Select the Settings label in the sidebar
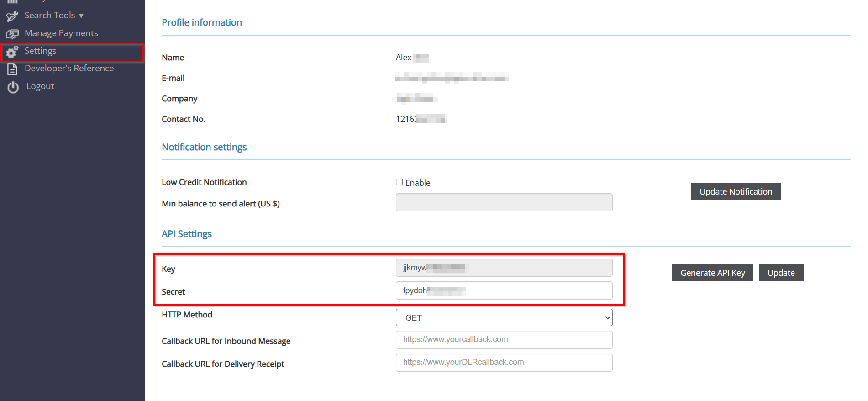 pyautogui.click(x=40, y=51)
